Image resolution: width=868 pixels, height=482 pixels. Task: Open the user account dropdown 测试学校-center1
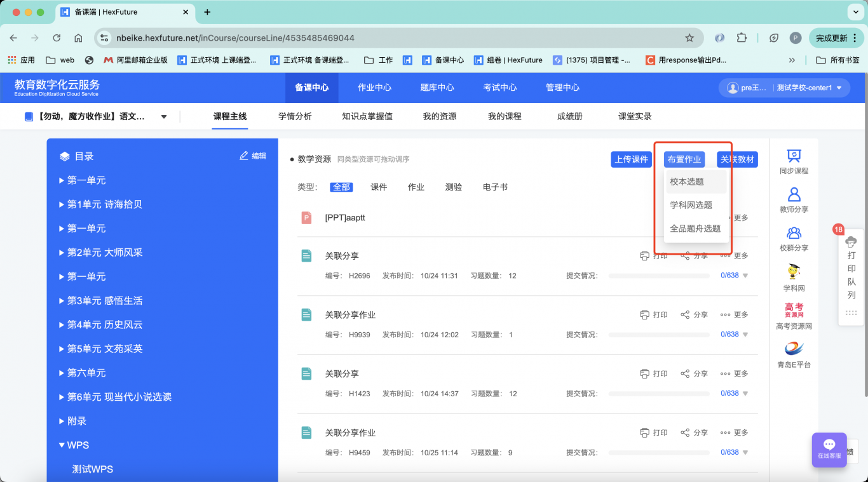(809, 88)
